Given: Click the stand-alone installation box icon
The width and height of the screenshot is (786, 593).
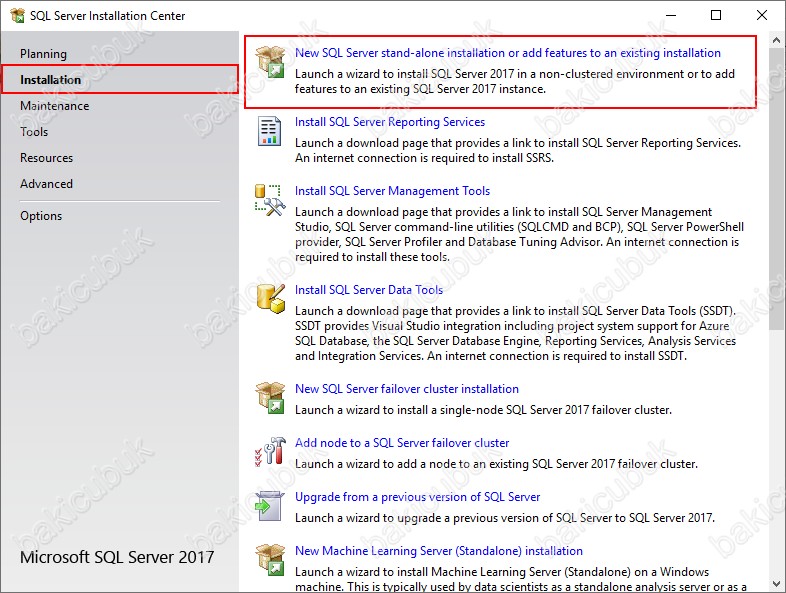Looking at the screenshot, I should pyautogui.click(x=270, y=62).
